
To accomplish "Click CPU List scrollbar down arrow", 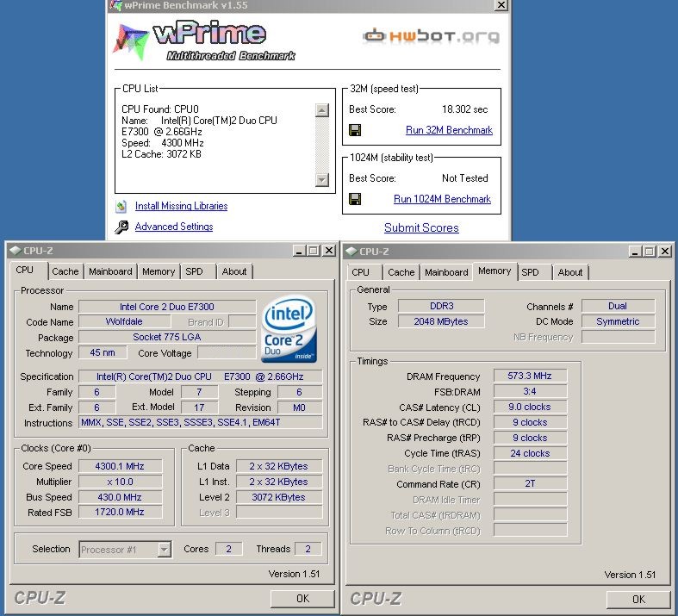I will (322, 179).
